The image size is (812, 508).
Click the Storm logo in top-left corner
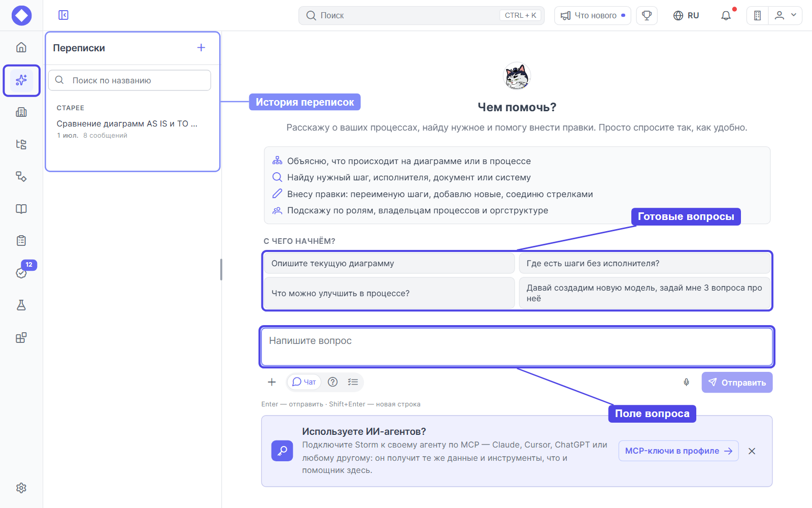(21, 15)
